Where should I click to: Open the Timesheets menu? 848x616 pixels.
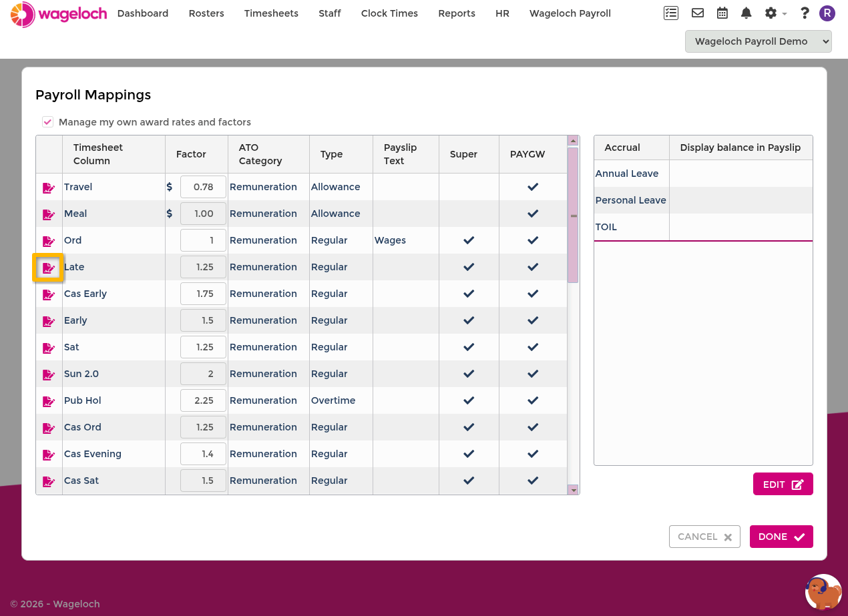271,13
